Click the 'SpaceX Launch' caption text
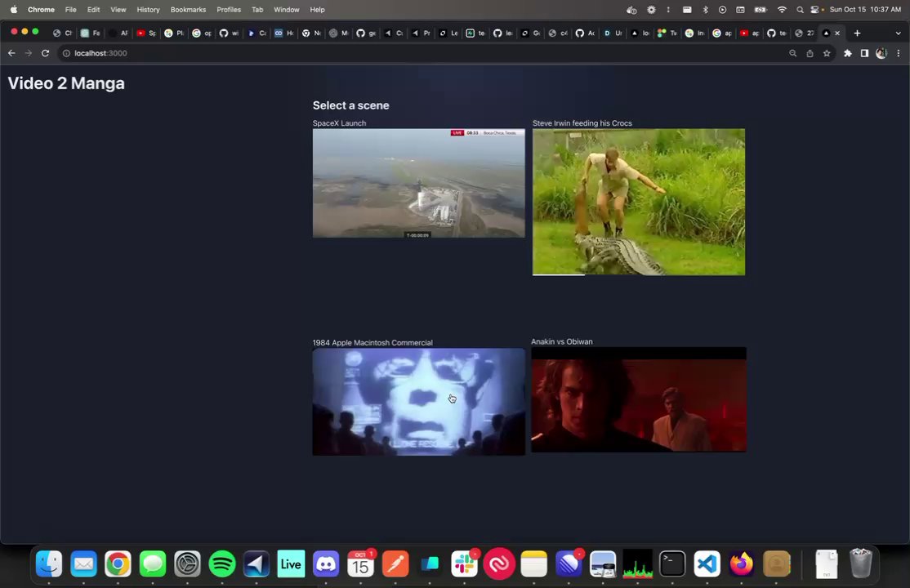910x588 pixels. point(339,123)
